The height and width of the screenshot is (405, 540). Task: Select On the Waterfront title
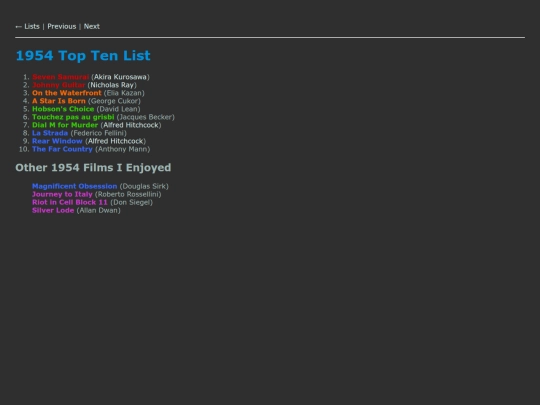point(67,93)
